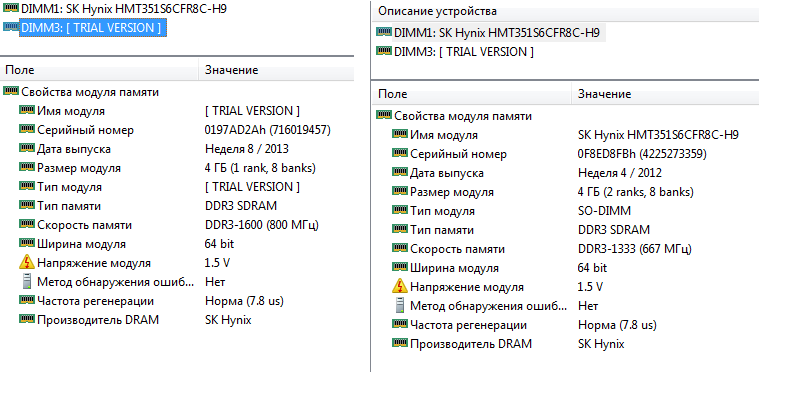Select left 'Производитель DRAM' value 'SK Hynix'
This screenshot has height=408, width=792.
228,320
